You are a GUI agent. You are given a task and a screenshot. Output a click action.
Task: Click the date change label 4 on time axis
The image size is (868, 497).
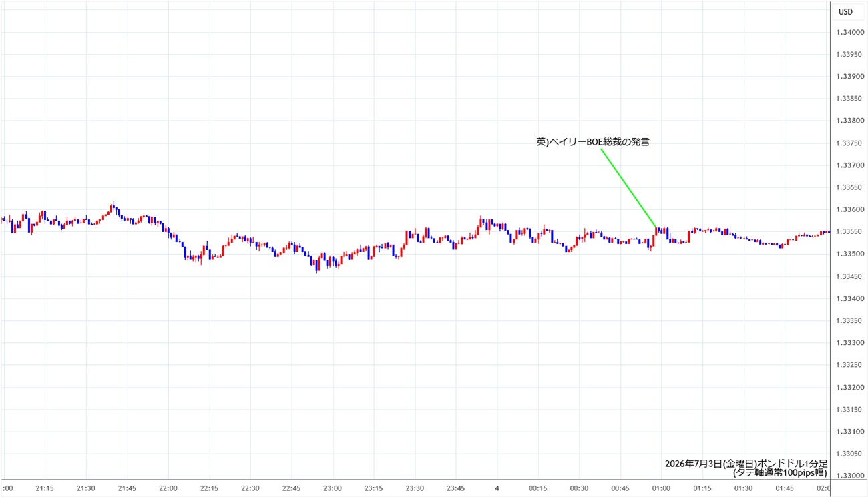pyautogui.click(x=497, y=488)
